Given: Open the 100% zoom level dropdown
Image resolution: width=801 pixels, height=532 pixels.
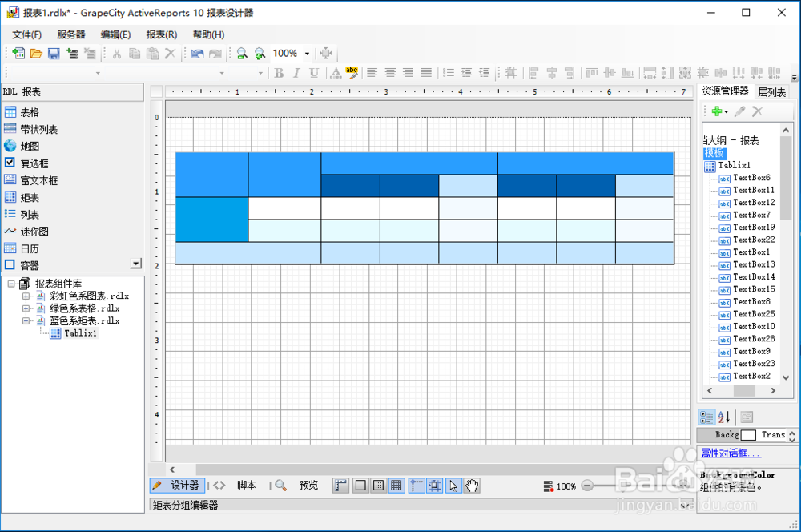Looking at the screenshot, I should click(307, 53).
